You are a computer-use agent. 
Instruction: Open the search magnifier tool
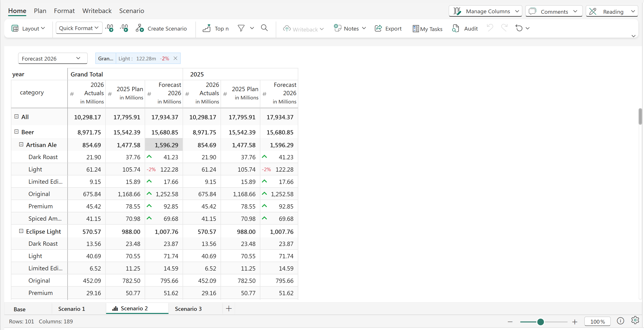[264, 28]
